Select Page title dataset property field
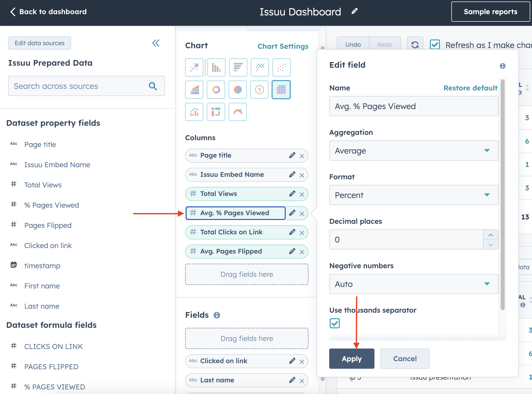The image size is (532, 394). tap(40, 145)
